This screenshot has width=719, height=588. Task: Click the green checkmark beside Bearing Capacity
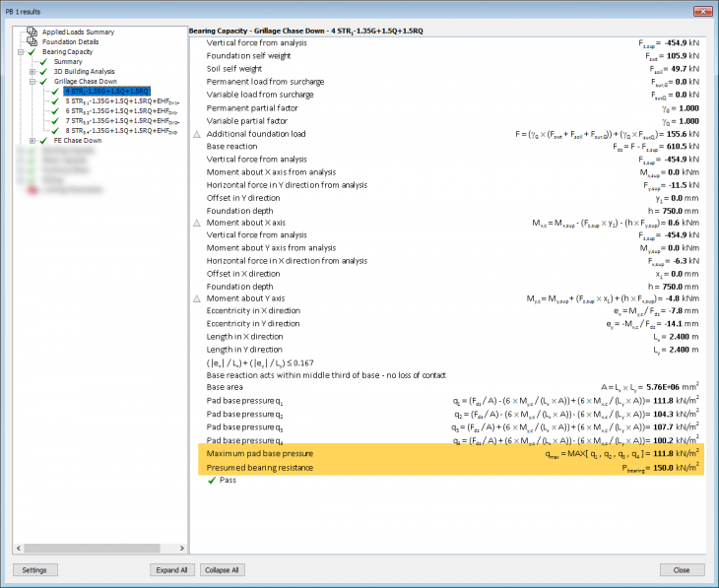click(33, 52)
